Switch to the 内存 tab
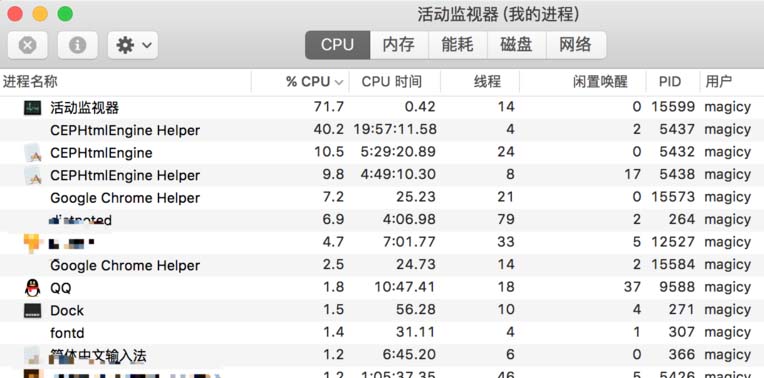 tap(399, 45)
